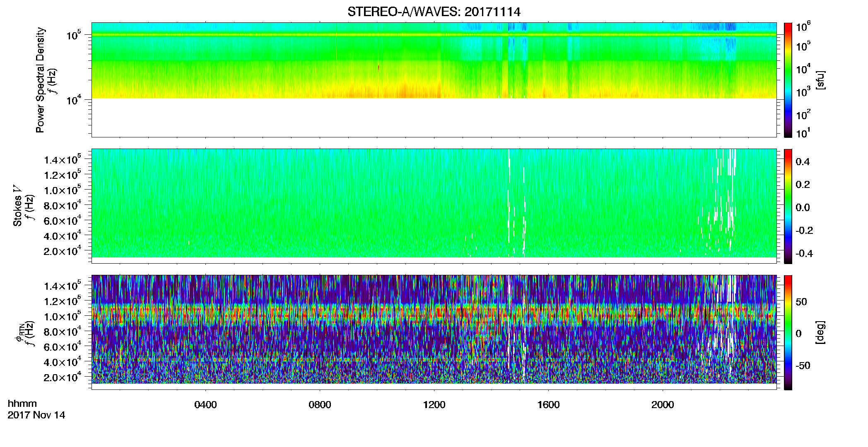Click the hhmm time format label
The width and height of the screenshot is (868, 447).
coord(22,404)
